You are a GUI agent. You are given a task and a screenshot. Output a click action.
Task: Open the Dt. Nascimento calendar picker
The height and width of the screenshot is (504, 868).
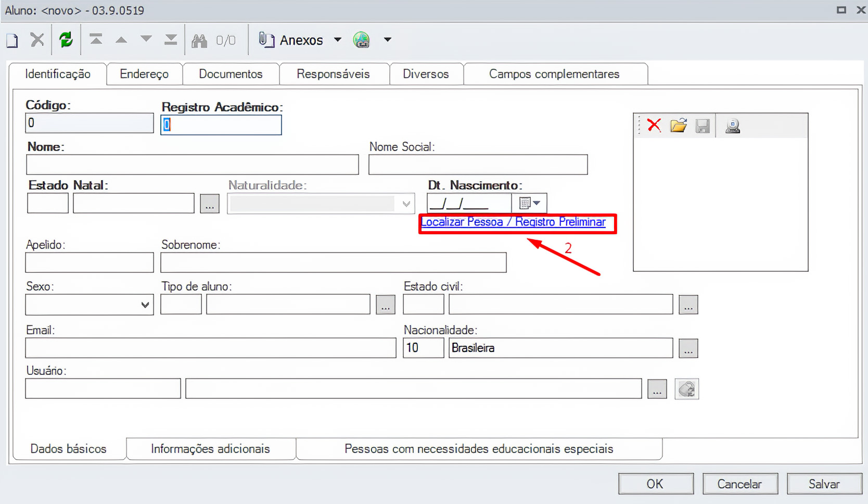click(530, 203)
